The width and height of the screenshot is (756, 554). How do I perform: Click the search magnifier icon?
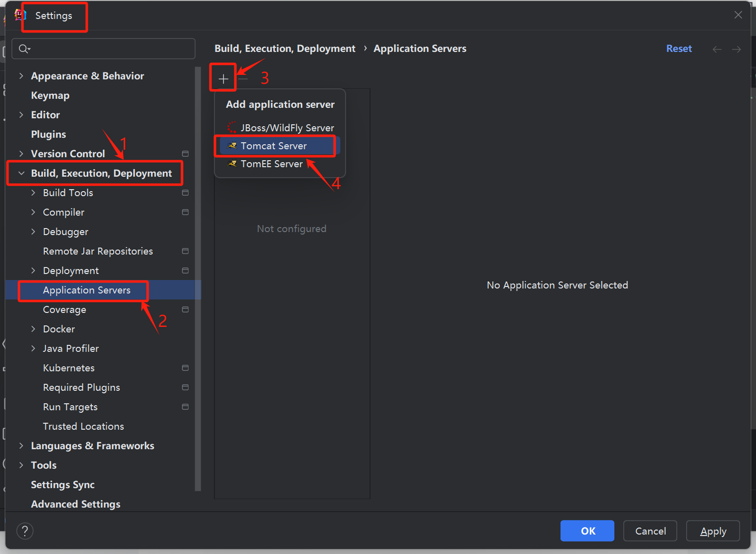[24, 49]
